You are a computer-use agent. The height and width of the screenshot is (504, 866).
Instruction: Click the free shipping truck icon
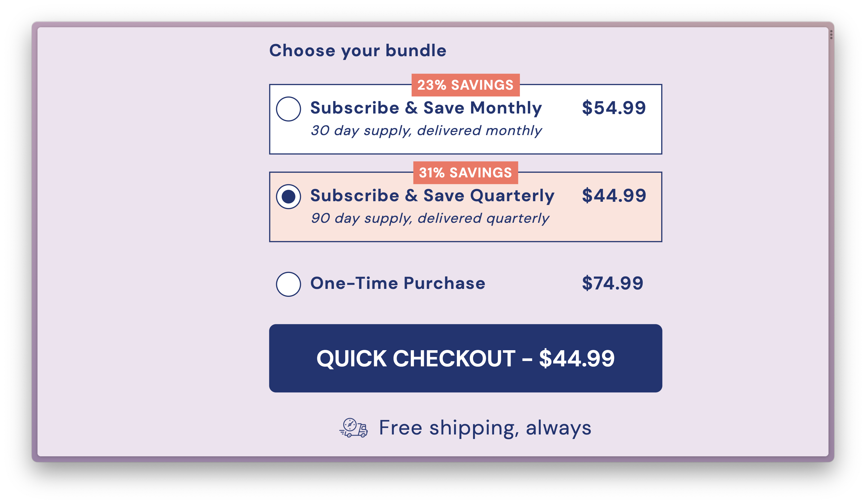(354, 428)
